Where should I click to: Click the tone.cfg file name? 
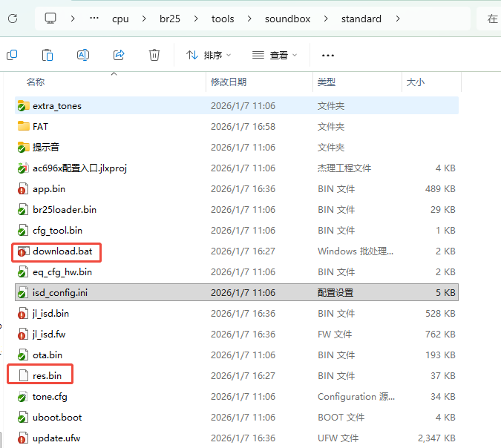[x=50, y=397]
